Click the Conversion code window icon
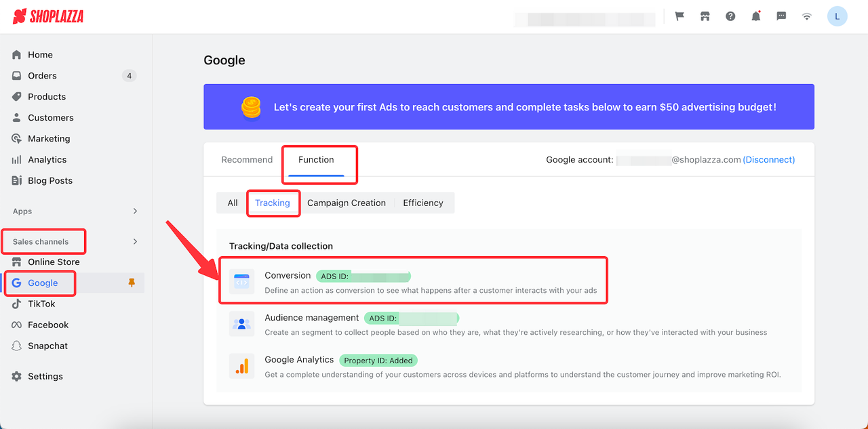 click(x=241, y=283)
